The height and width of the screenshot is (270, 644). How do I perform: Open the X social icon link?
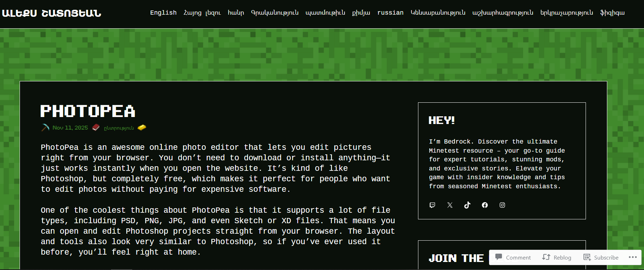(450, 205)
